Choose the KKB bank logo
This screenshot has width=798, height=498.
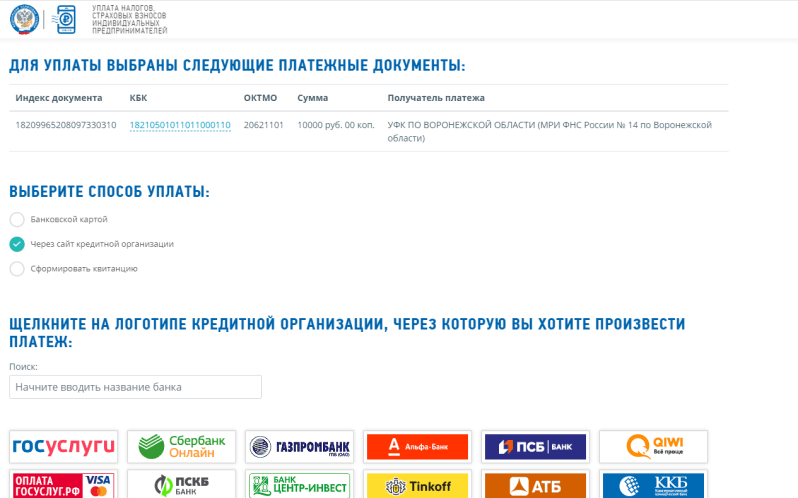click(x=653, y=485)
